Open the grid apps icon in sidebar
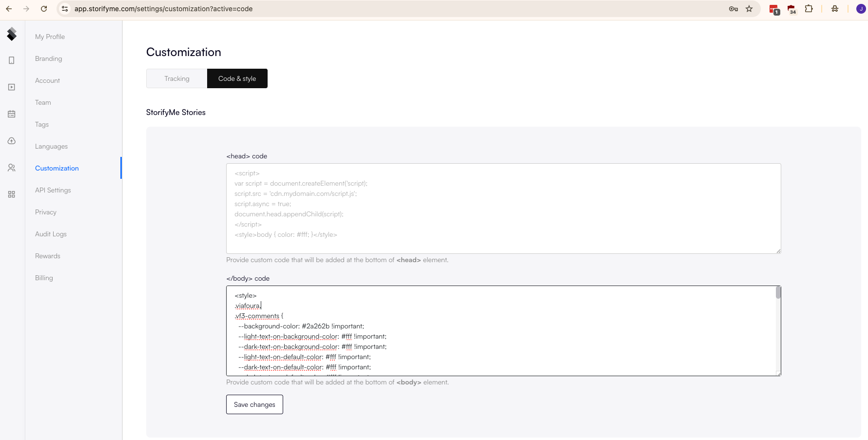Image resolution: width=868 pixels, height=440 pixels. click(12, 194)
